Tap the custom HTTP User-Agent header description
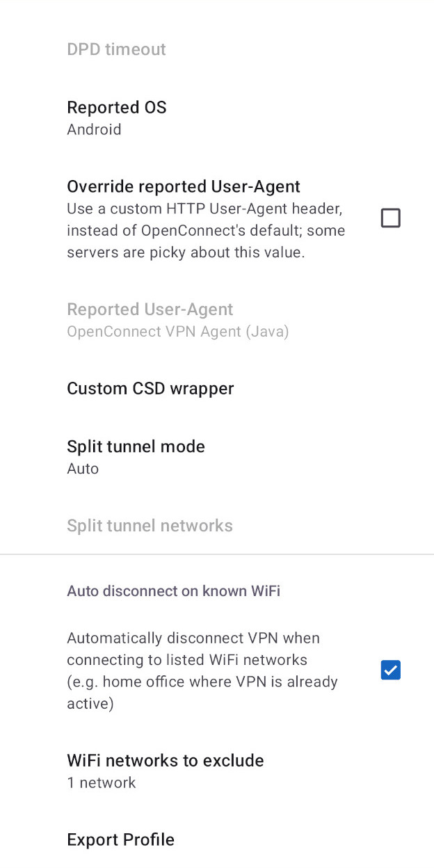 click(x=206, y=230)
